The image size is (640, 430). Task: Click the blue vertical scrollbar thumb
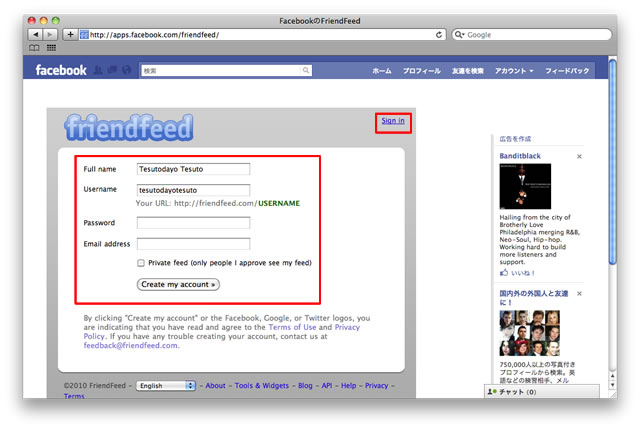point(613,162)
